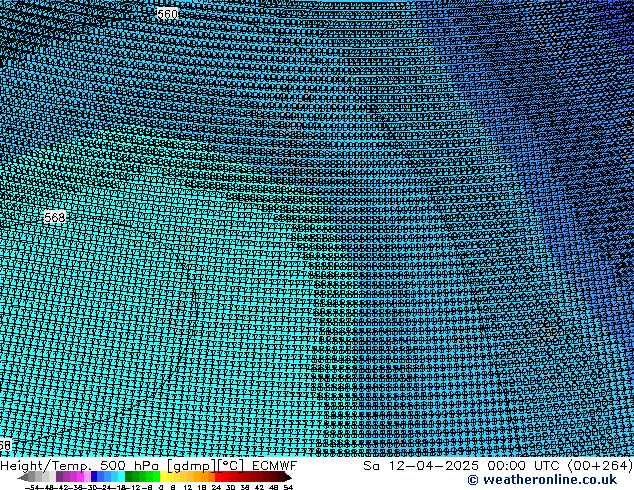Click the Height/Temp. 500 hPa title
The height and width of the screenshot is (490, 634).
(79, 466)
